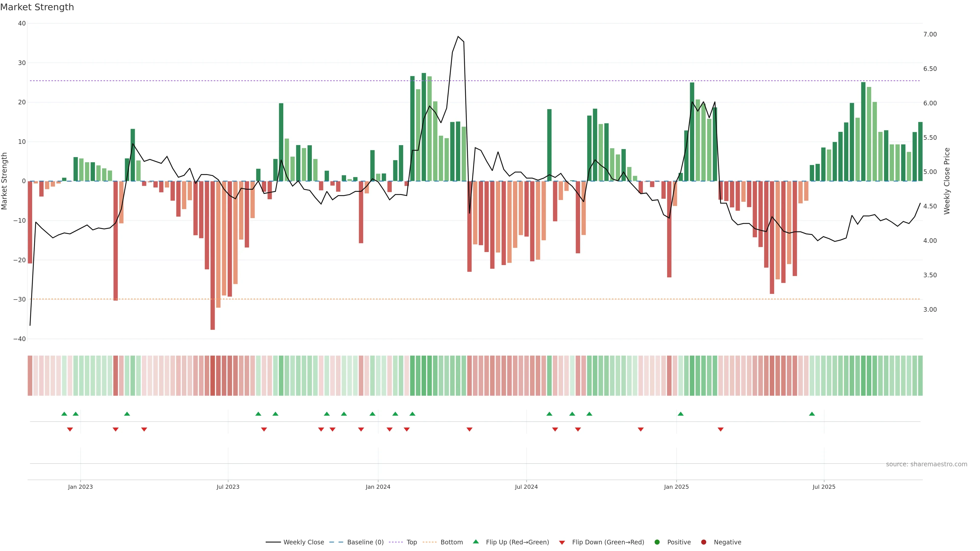Click the Market Strength chart title
Viewport: 980px width, 551px height.
pos(37,7)
